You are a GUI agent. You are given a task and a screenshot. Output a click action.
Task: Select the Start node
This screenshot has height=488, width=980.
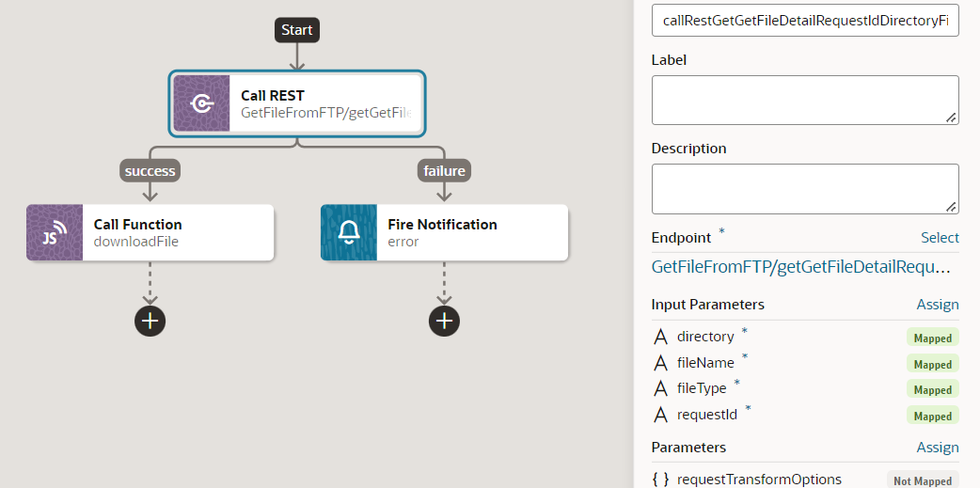pyautogui.click(x=297, y=29)
